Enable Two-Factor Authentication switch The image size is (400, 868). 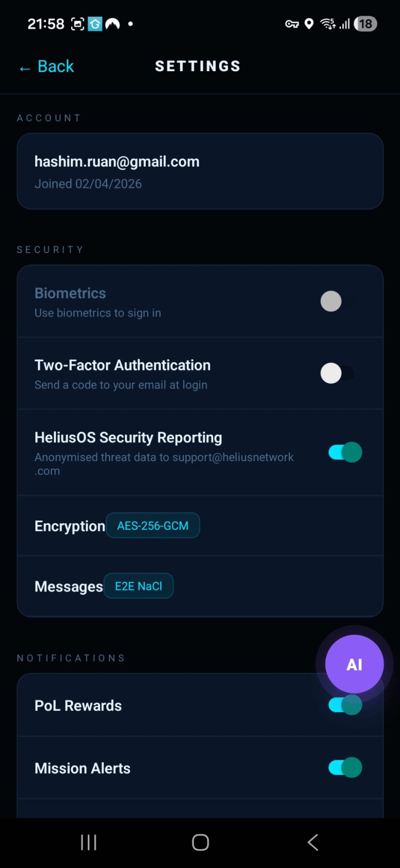(x=337, y=373)
